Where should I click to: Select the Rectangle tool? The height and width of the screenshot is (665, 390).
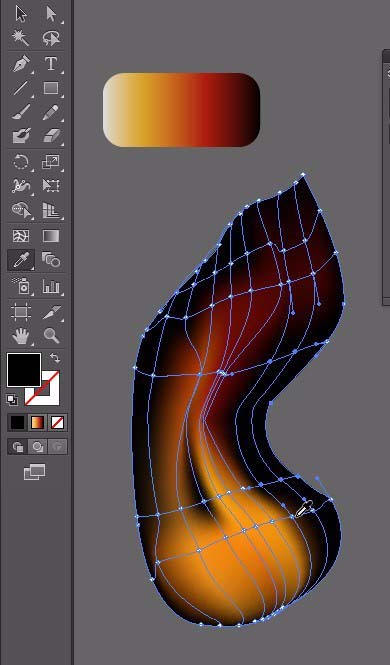click(x=51, y=88)
